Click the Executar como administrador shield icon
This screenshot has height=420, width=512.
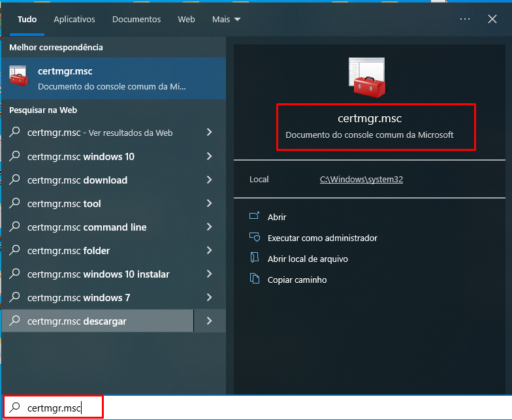255,238
